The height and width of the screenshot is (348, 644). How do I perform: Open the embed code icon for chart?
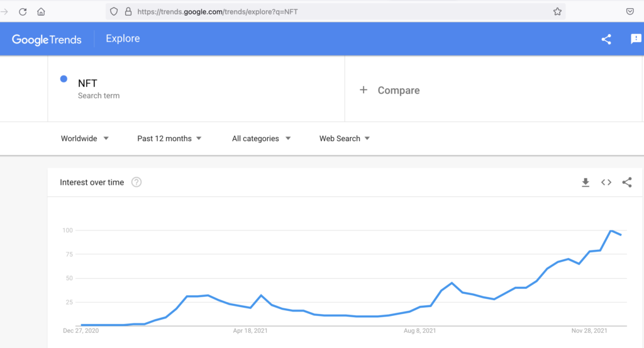click(606, 182)
